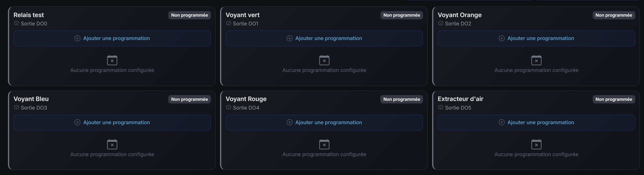The width and height of the screenshot is (644, 175).
Task: Click the plus icon on Extracteur d'air card
Action: (502, 122)
